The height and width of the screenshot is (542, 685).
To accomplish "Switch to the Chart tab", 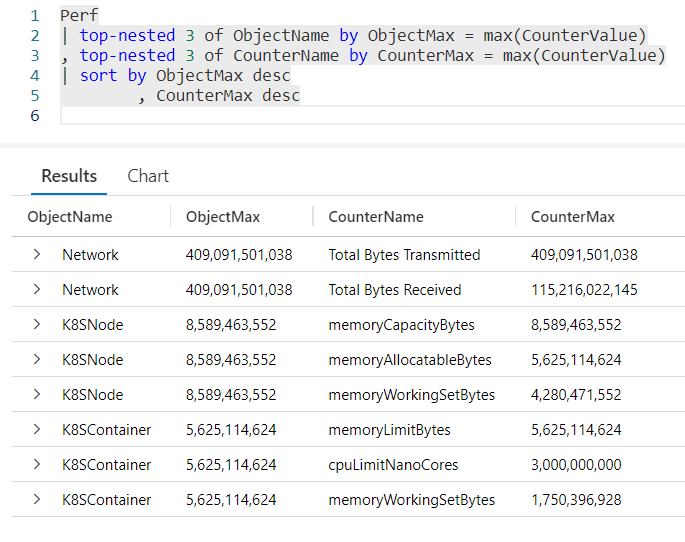I will [148, 176].
